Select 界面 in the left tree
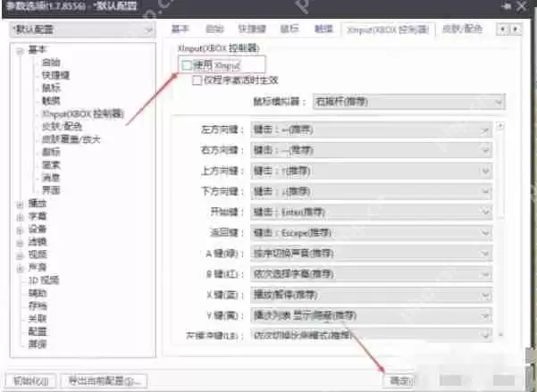Image resolution: width=537 pixels, height=392 pixels. click(51, 190)
